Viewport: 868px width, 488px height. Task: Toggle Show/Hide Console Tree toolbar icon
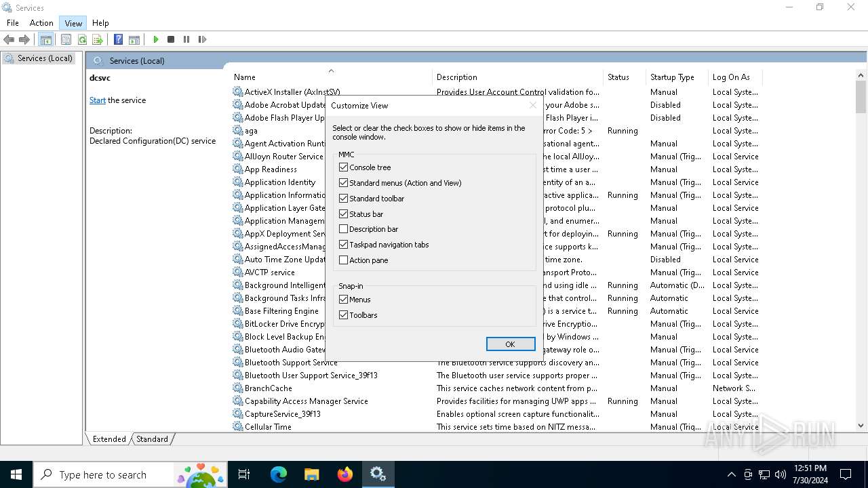tap(45, 39)
